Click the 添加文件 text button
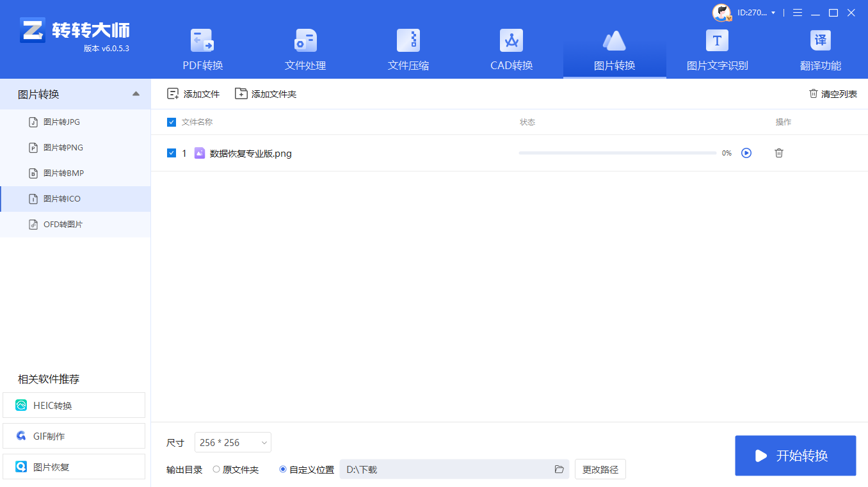Image resolution: width=868 pixels, height=487 pixels. [x=202, y=95]
